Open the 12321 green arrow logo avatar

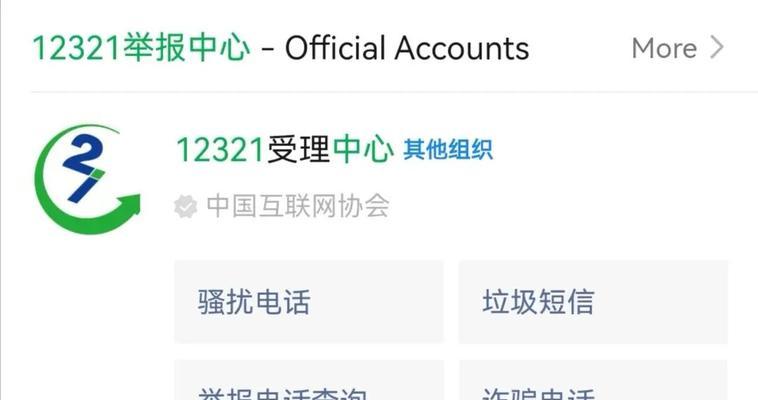(87, 179)
